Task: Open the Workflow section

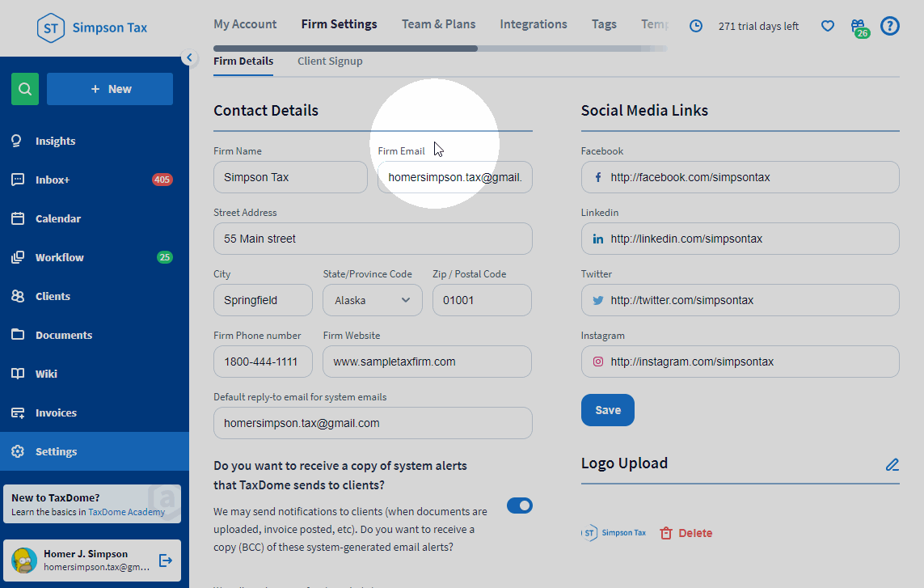Action: 95,257
